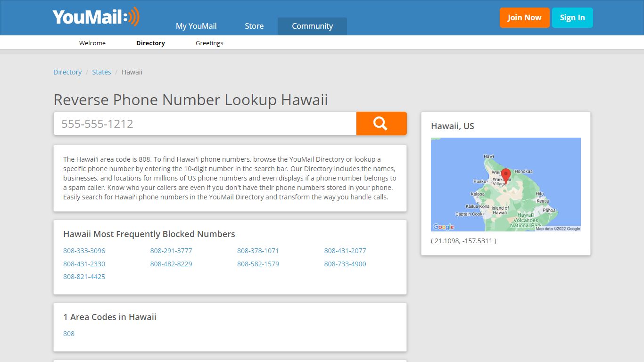Select the Community tab

click(x=312, y=26)
